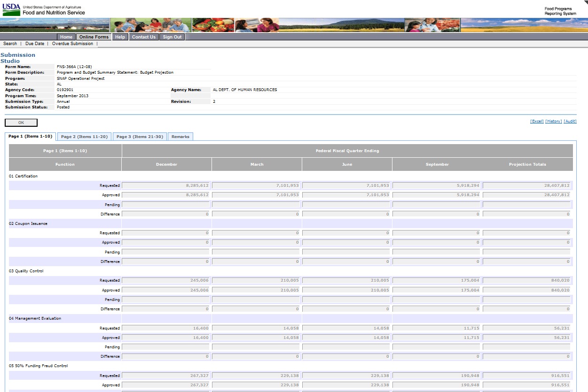The width and height of the screenshot is (588, 392).
Task: Export the form via Excel link
Action: coord(537,121)
